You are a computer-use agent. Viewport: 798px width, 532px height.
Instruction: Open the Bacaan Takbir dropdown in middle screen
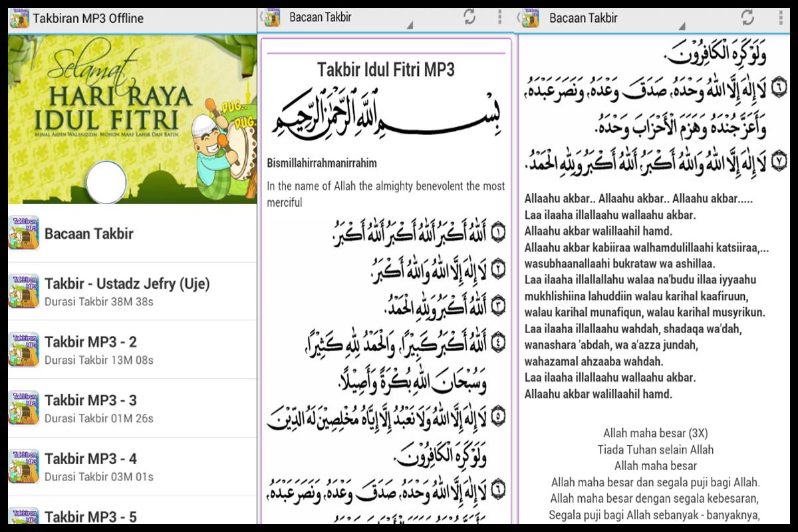[x=350, y=19]
